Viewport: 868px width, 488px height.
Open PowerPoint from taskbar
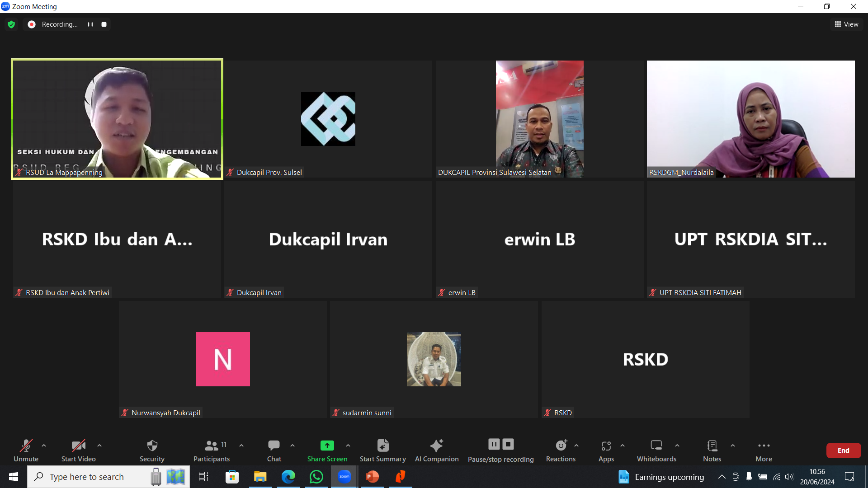(x=373, y=477)
